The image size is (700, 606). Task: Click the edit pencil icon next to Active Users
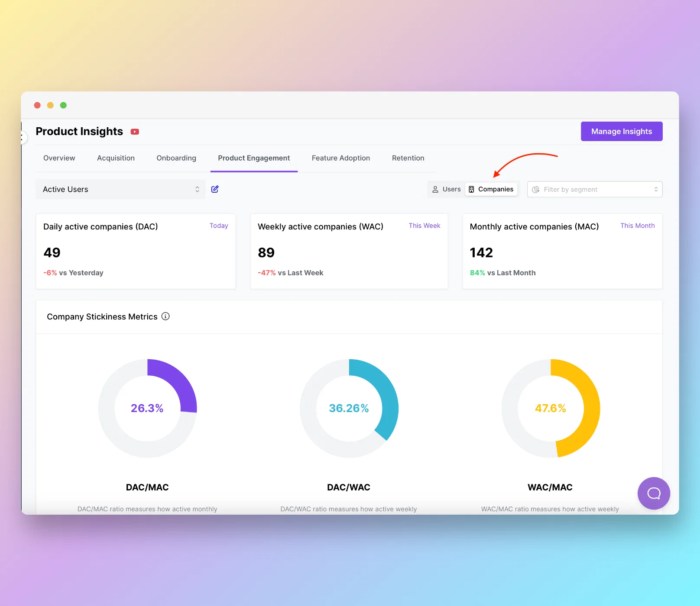215,189
